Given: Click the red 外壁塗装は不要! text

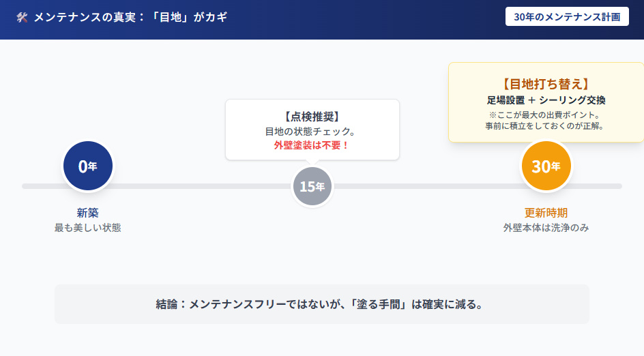Looking at the screenshot, I should coord(312,145).
